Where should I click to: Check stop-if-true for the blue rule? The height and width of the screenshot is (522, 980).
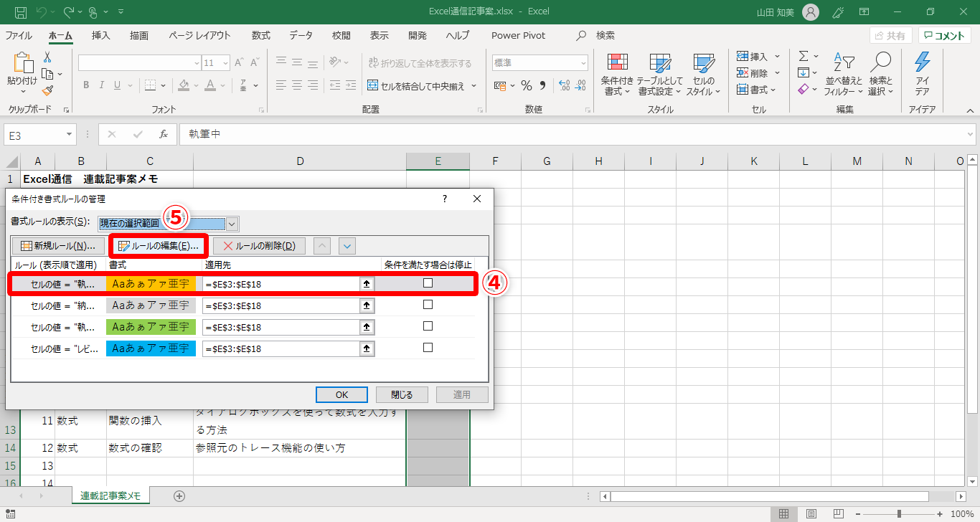(428, 348)
